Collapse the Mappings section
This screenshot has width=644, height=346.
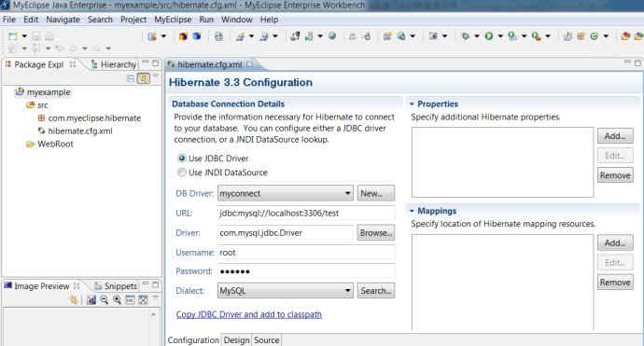click(x=412, y=211)
